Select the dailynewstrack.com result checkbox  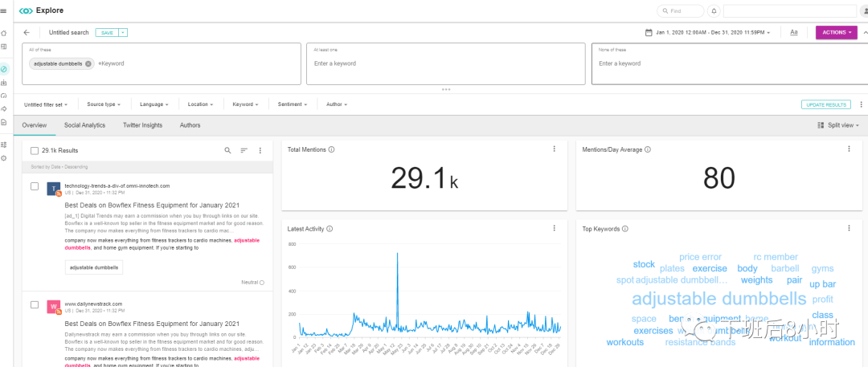tap(34, 304)
